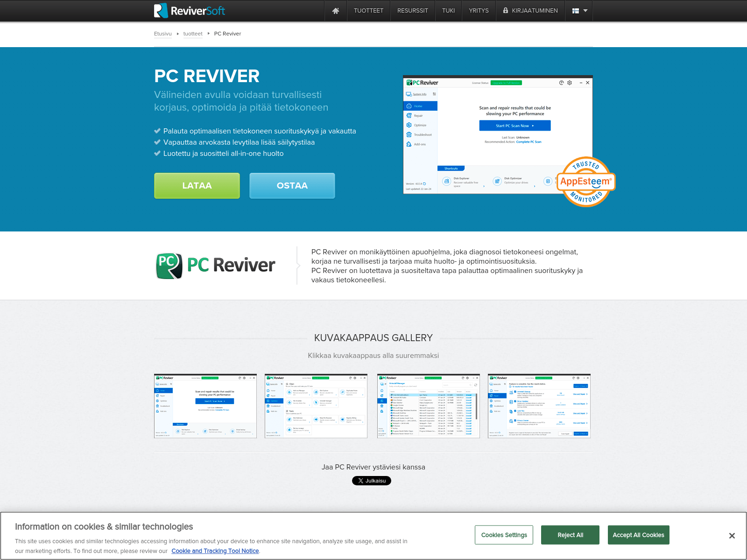
Task: Click the ReviverSoft logo
Action: click(x=190, y=11)
